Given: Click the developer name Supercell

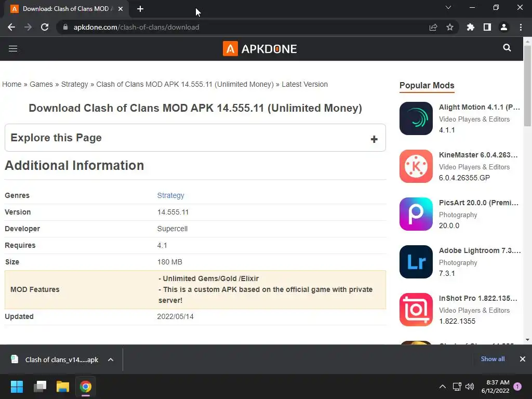Looking at the screenshot, I should 172,229.
